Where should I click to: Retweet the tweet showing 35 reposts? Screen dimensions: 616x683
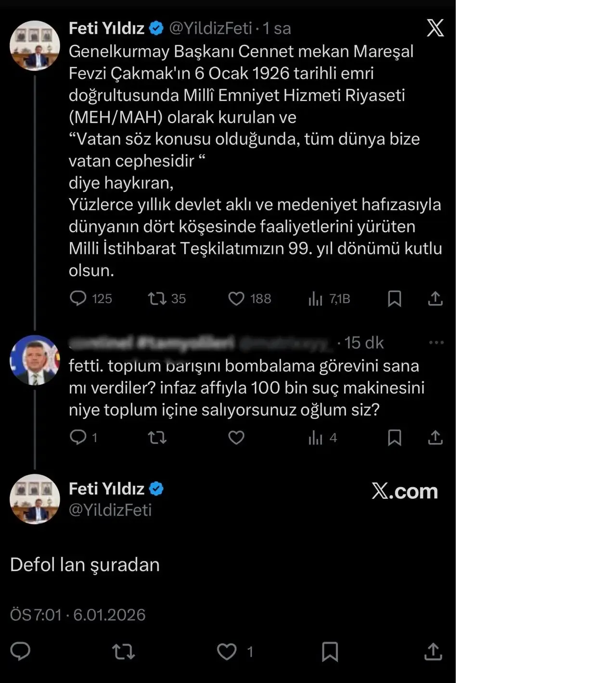(158, 299)
